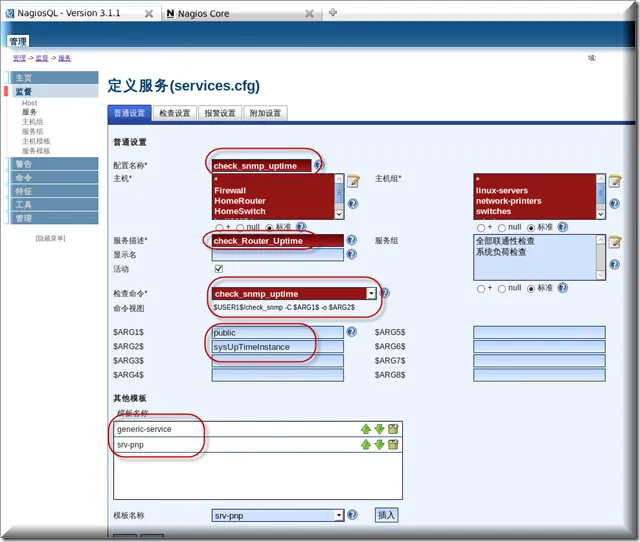This screenshot has width=640, height=542.
Task: Open 主机组 entry in sidebar
Action: click(x=33, y=122)
